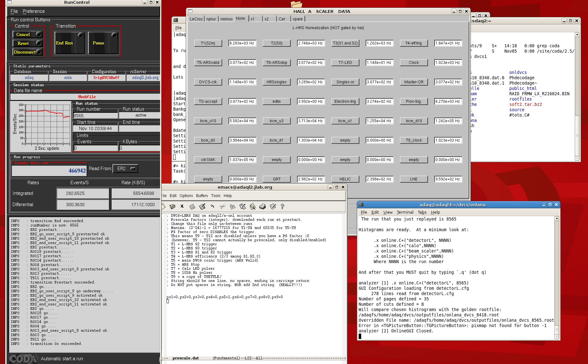The image size is (588, 364).
Task: Click the Master-OR scaler button
Action: [414, 82]
